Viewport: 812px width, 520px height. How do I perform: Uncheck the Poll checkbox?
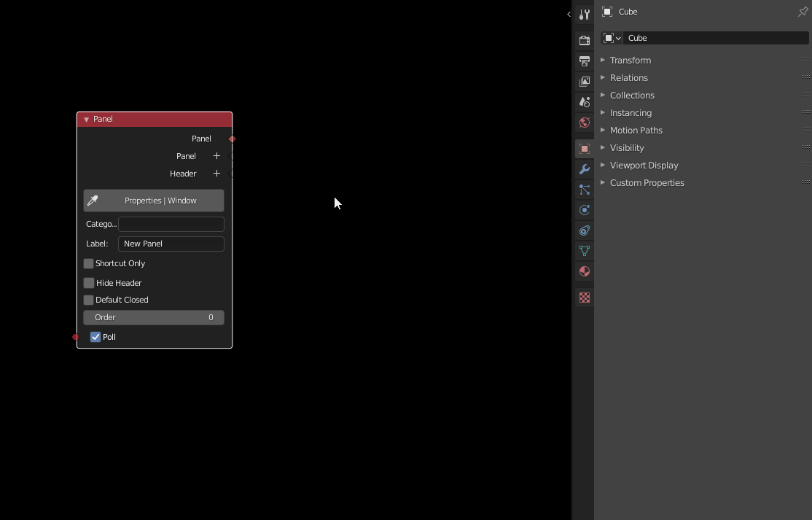click(x=95, y=336)
